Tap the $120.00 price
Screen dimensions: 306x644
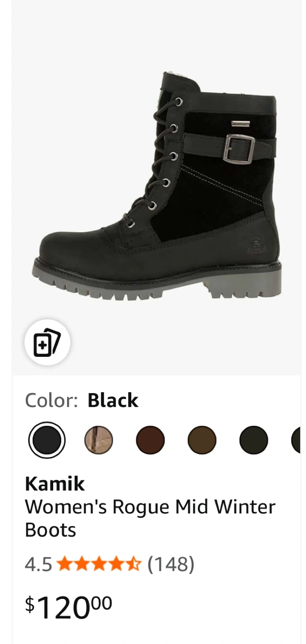tap(68, 607)
